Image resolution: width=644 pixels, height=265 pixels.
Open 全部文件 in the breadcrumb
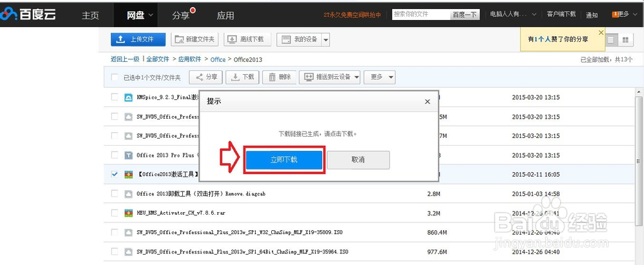pos(158,59)
